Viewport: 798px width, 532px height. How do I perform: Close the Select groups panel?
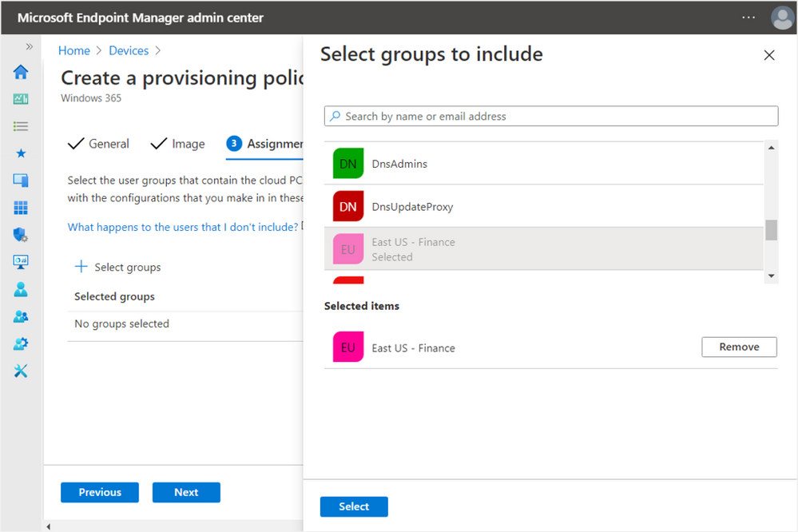click(x=769, y=55)
